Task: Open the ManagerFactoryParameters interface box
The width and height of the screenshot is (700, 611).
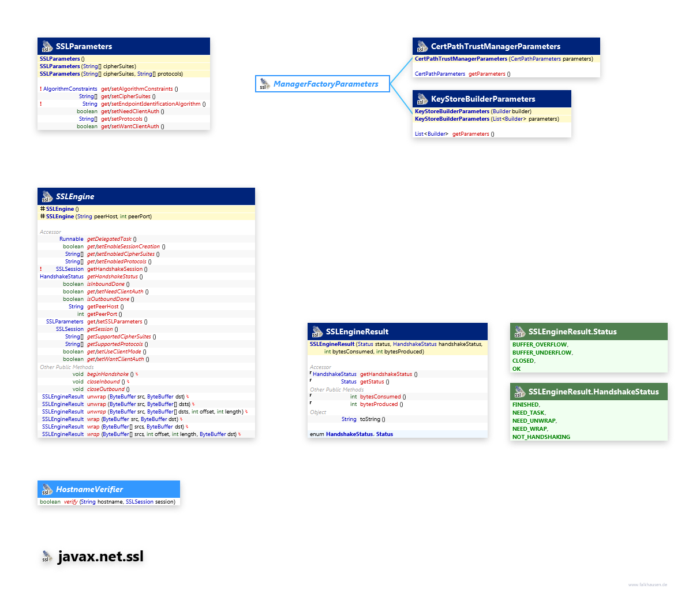Action: pyautogui.click(x=323, y=84)
